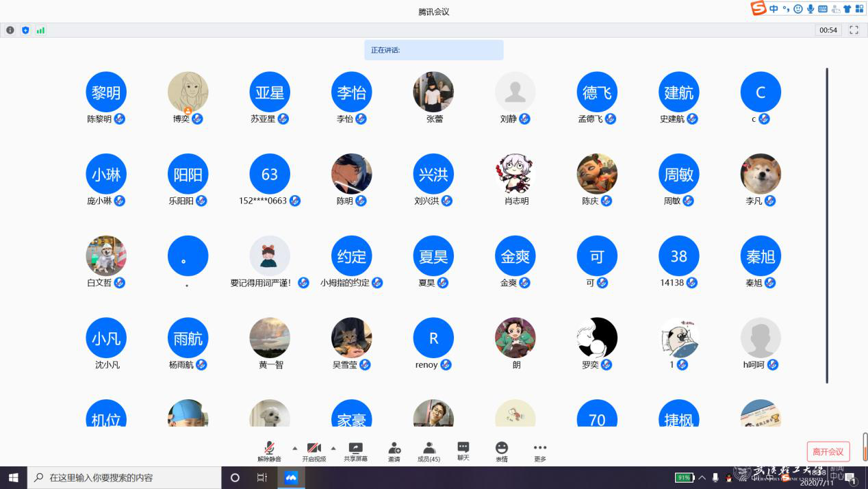
Task: Click the participant list vertical scrollbar
Action: [x=827, y=225]
